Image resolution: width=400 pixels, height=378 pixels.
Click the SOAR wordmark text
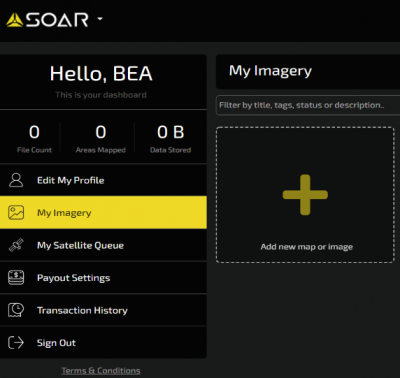[x=57, y=20]
